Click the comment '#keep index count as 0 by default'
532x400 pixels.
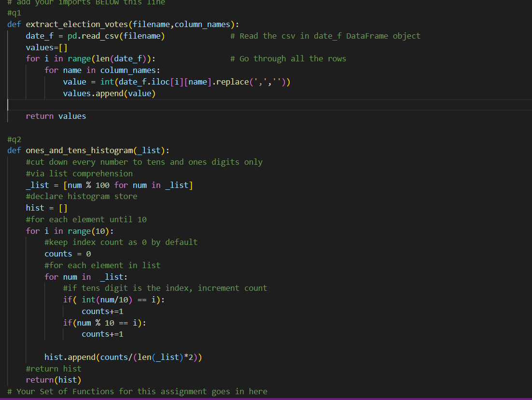click(x=121, y=243)
